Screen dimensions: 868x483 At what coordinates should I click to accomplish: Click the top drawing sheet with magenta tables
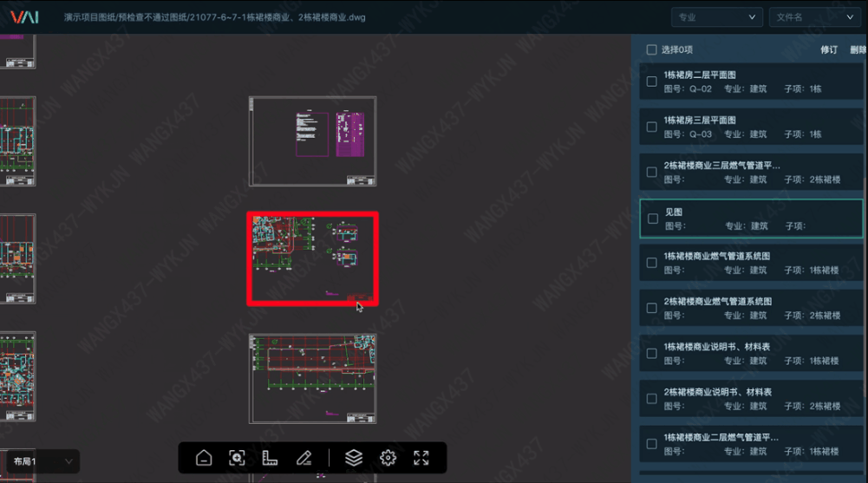pyautogui.click(x=312, y=140)
